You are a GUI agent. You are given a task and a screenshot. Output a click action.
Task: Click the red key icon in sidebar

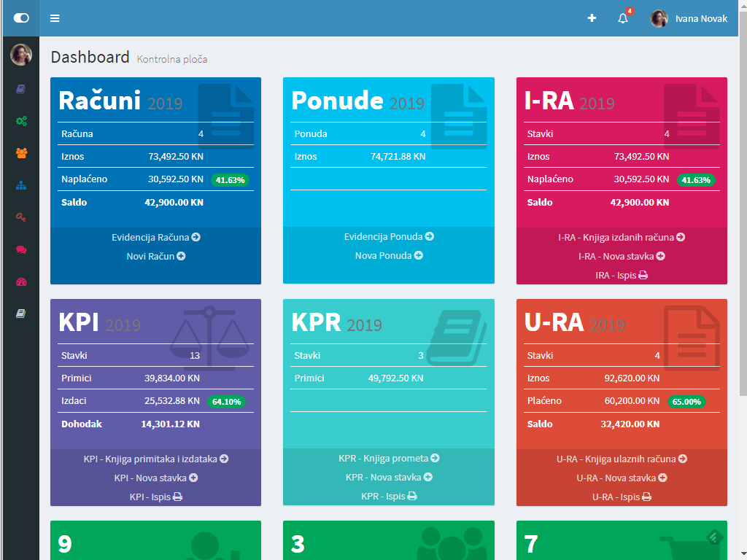click(20, 217)
